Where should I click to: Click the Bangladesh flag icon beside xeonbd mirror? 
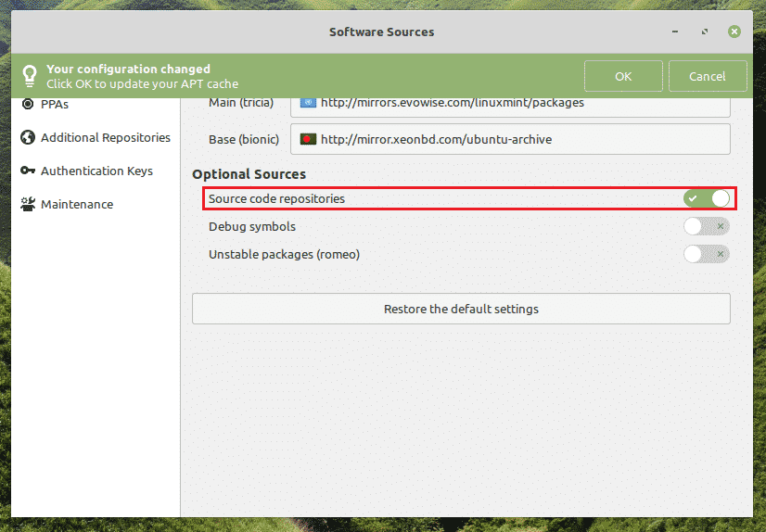click(x=308, y=140)
